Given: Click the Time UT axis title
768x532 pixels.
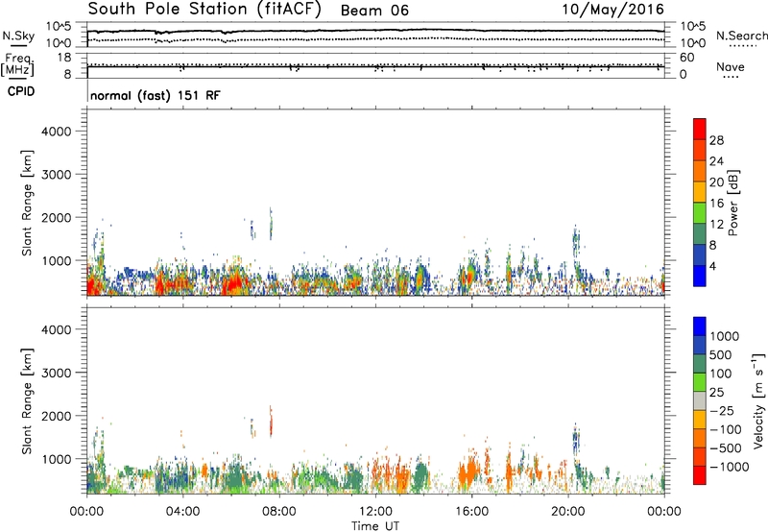Looking at the screenshot, I should point(375,526).
